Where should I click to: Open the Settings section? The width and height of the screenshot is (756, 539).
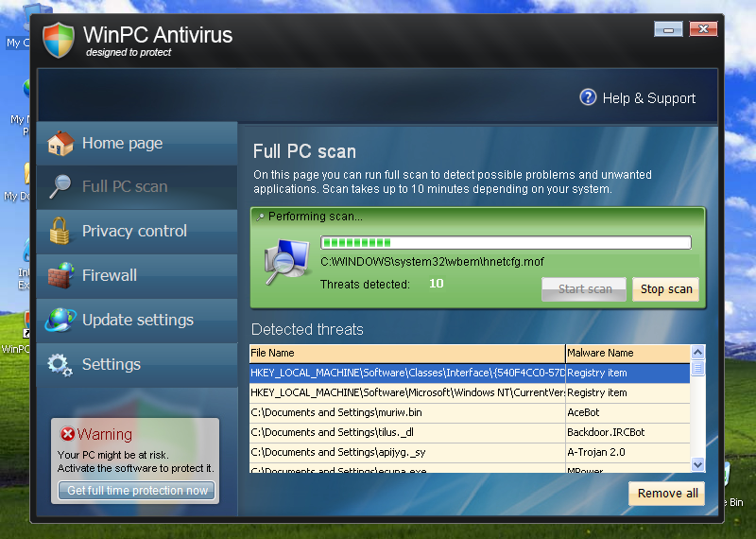137,364
